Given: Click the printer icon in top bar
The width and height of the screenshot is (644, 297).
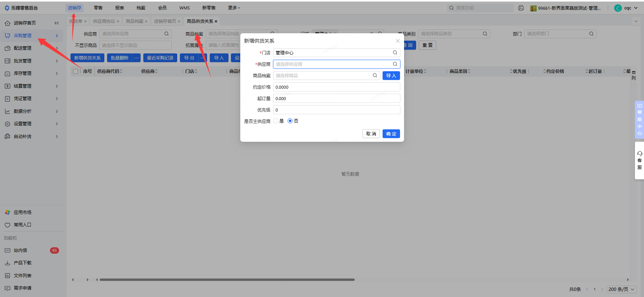Looking at the screenshot, I should pyautogui.click(x=521, y=8).
